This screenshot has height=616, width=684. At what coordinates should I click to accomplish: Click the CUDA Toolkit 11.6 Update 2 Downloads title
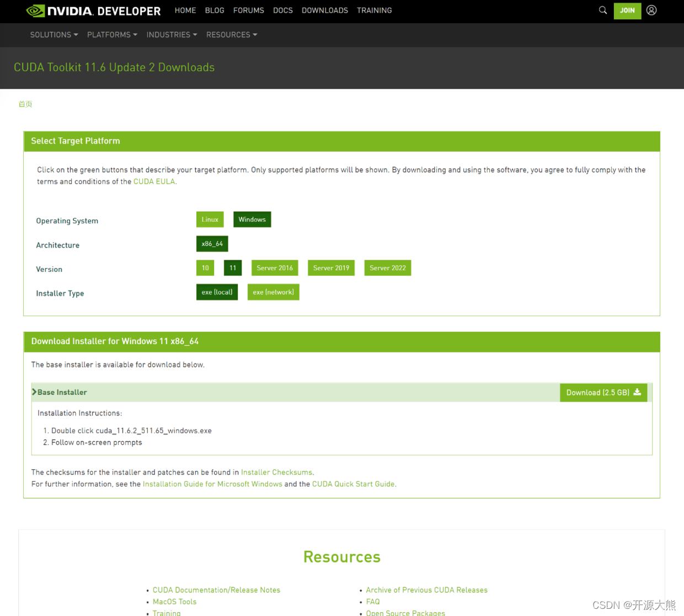(x=114, y=67)
